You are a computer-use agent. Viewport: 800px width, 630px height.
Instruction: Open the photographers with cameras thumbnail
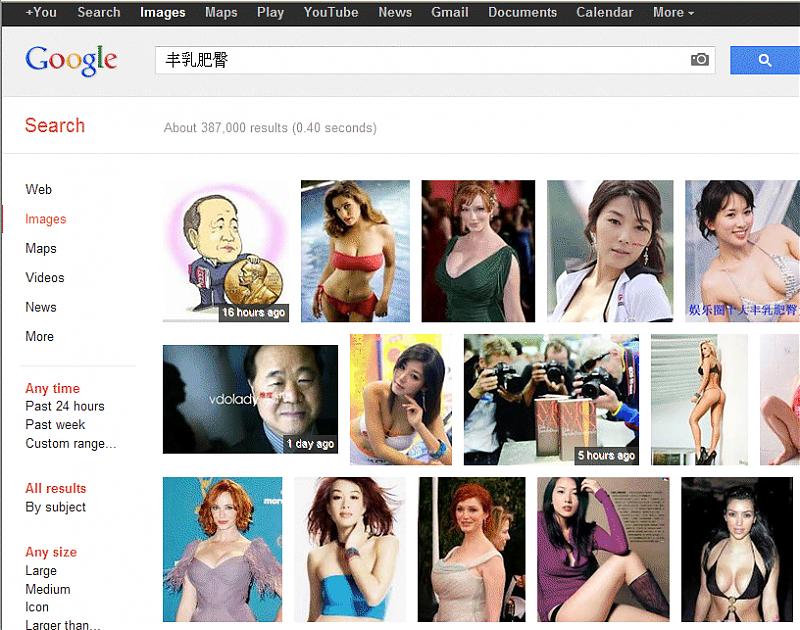551,399
